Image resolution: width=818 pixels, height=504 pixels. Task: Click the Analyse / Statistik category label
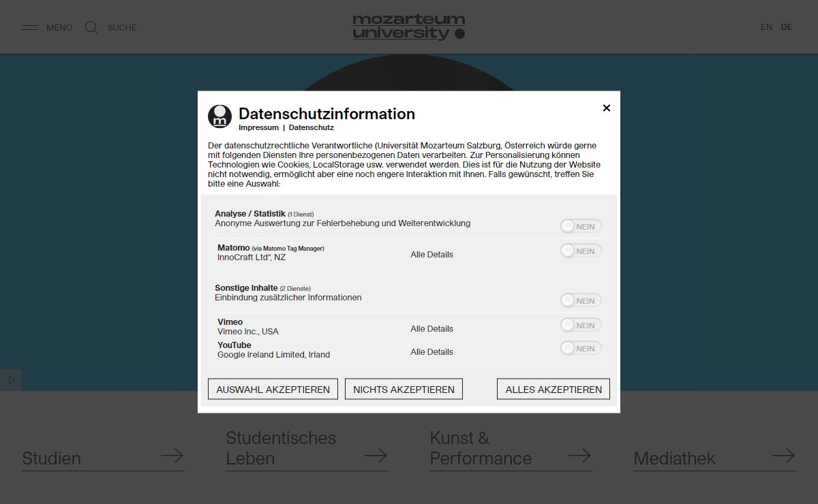coord(250,214)
